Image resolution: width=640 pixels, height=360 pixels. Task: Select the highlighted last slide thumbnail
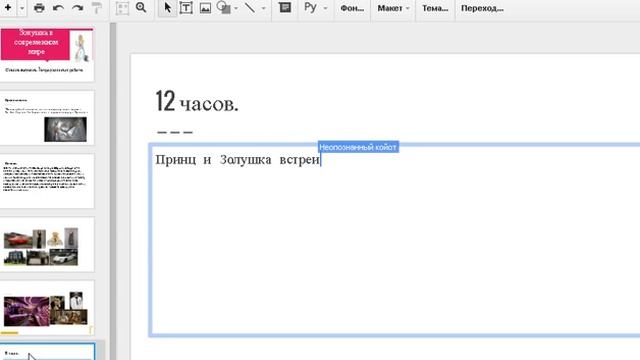click(x=47, y=352)
